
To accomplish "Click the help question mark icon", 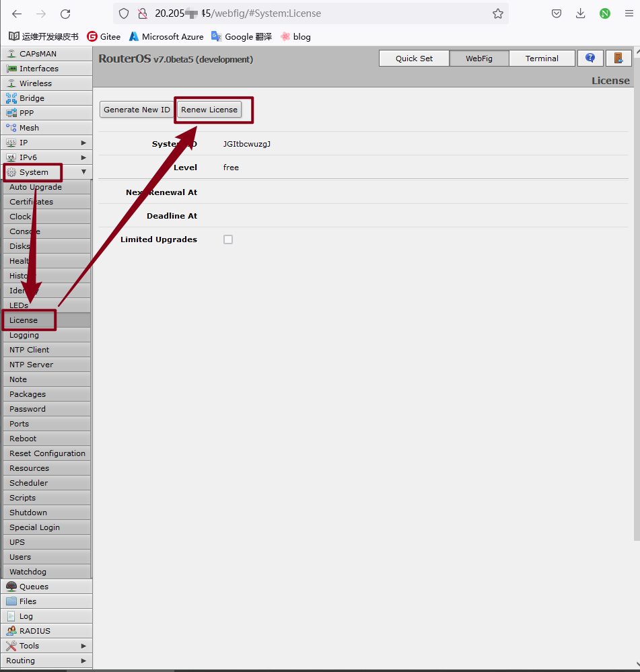I will (590, 59).
